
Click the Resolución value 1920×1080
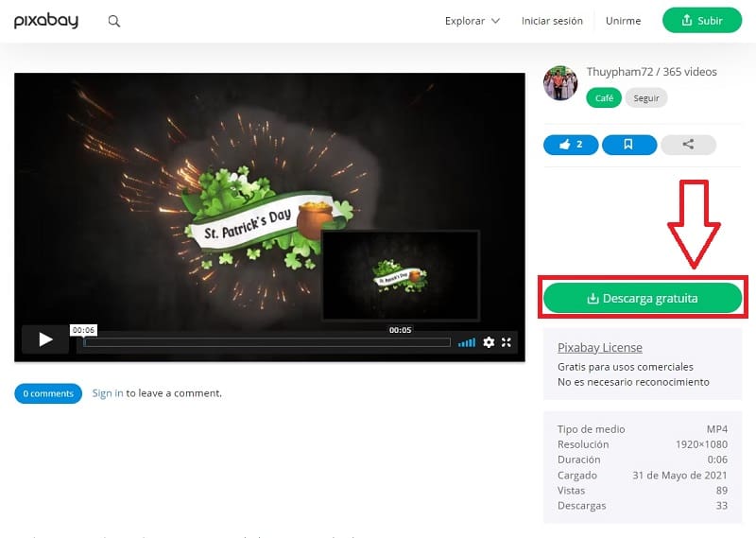click(701, 444)
